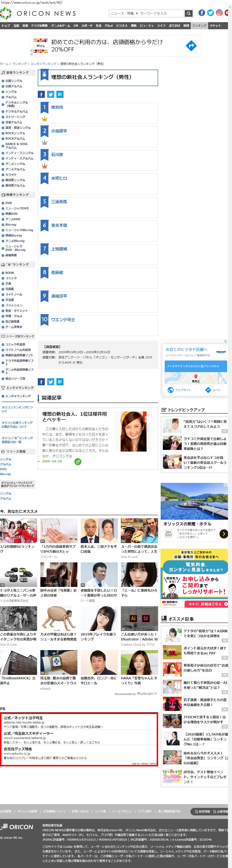Click the blue arrow icon in Miru ad
This screenshot has height=868, width=232.
191,46
